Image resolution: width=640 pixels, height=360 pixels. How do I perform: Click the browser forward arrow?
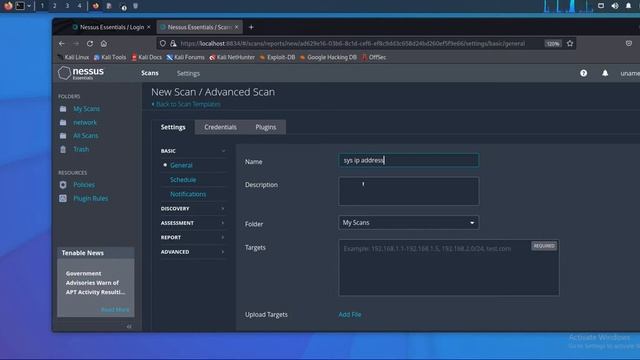[76, 43]
